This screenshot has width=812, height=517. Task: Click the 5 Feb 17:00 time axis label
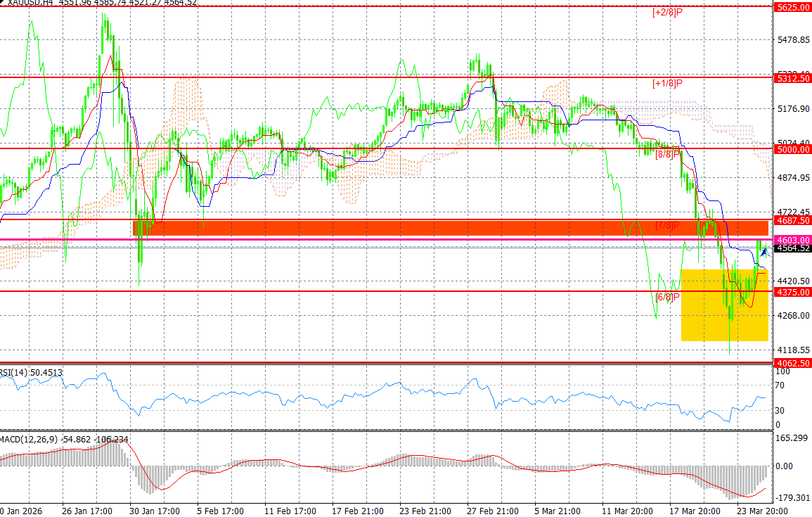(220, 511)
